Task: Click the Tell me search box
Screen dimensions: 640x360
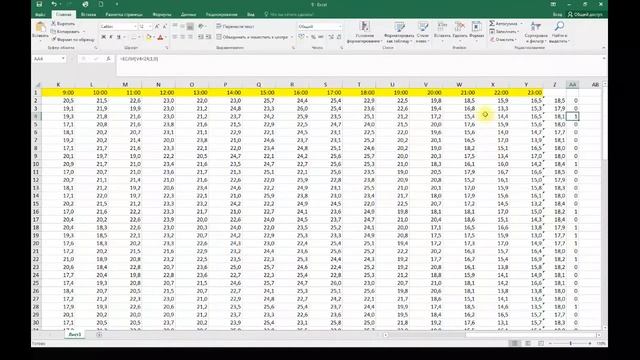Action: point(289,14)
